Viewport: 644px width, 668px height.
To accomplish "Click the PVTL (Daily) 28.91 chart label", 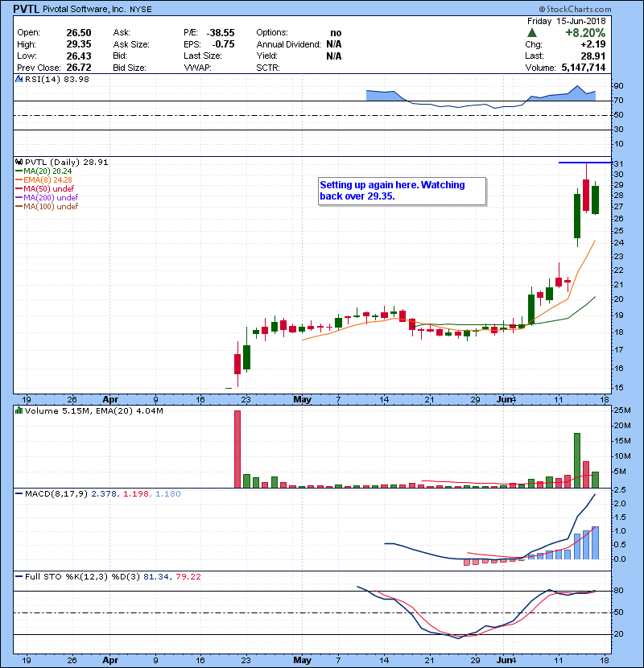I will [x=67, y=163].
